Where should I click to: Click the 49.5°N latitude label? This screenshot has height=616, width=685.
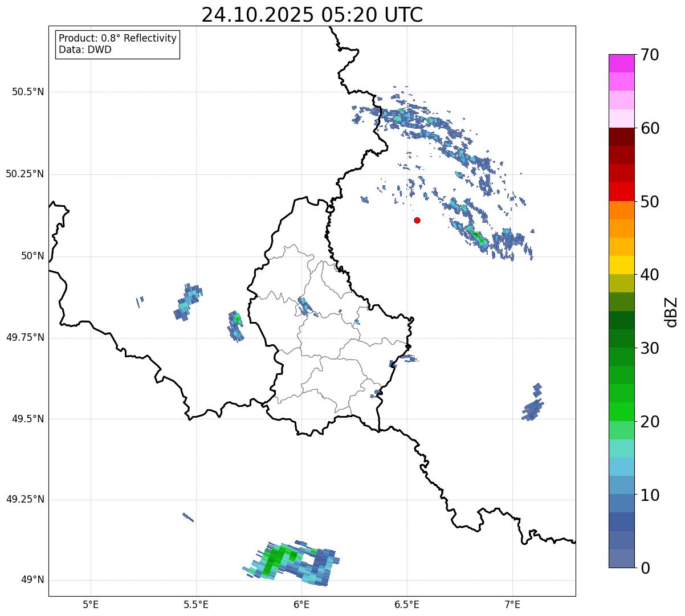click(x=28, y=419)
